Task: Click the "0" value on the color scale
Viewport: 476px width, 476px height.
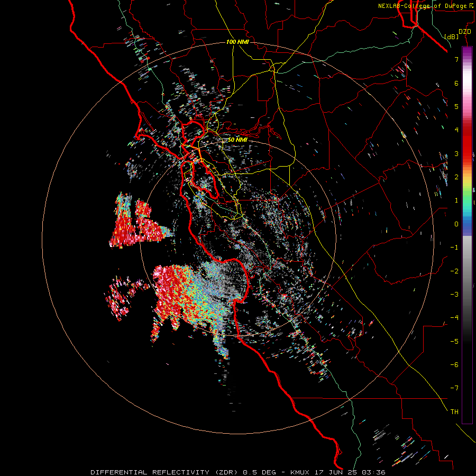Action: point(456,224)
